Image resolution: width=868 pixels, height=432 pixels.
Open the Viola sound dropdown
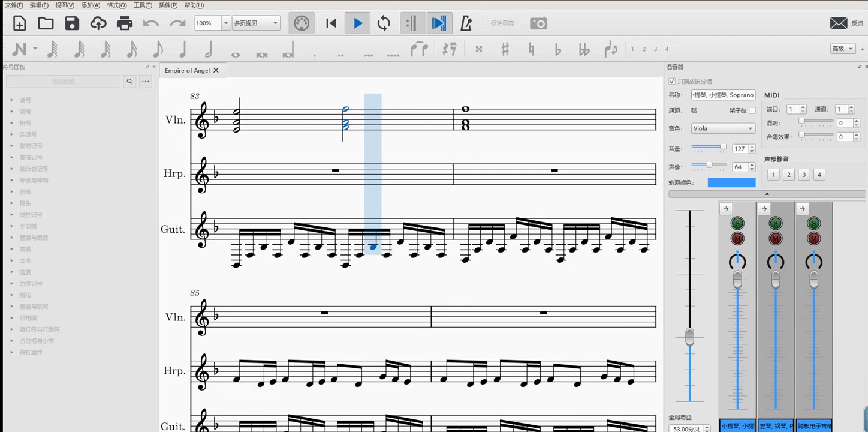click(x=723, y=128)
